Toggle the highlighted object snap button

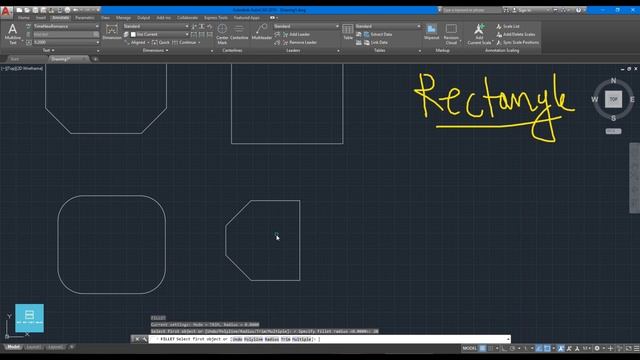547,348
